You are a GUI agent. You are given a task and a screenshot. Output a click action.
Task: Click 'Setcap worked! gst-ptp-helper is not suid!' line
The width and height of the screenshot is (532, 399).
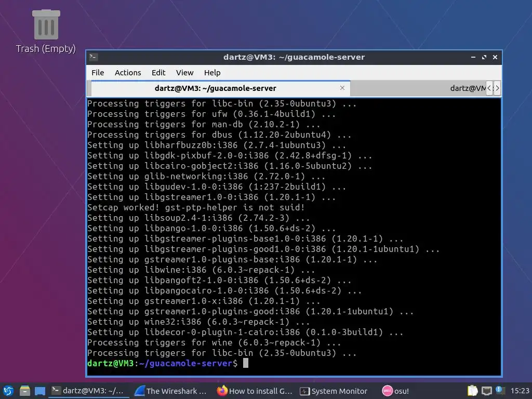pos(196,207)
